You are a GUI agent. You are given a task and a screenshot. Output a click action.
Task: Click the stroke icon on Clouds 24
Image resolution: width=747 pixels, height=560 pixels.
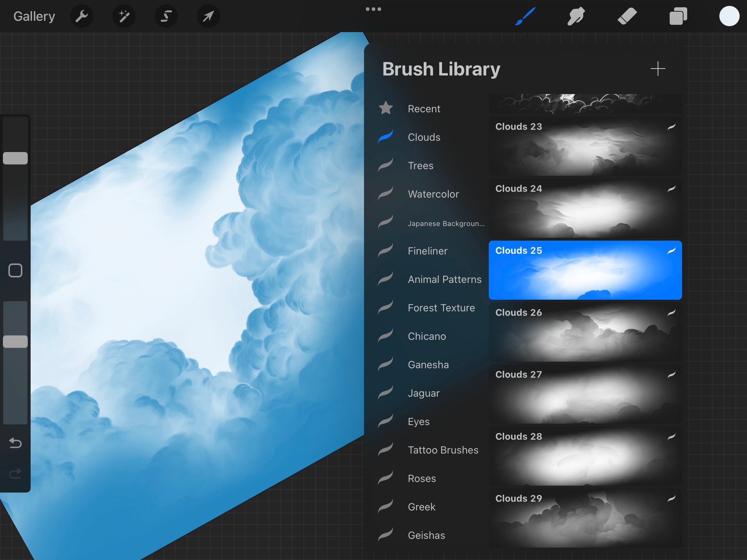tap(671, 188)
